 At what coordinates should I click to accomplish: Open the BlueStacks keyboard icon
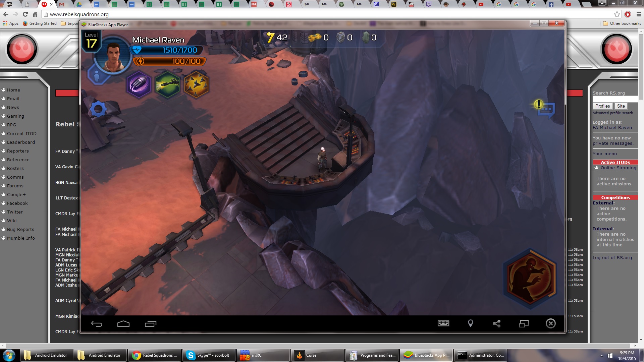[x=443, y=323]
